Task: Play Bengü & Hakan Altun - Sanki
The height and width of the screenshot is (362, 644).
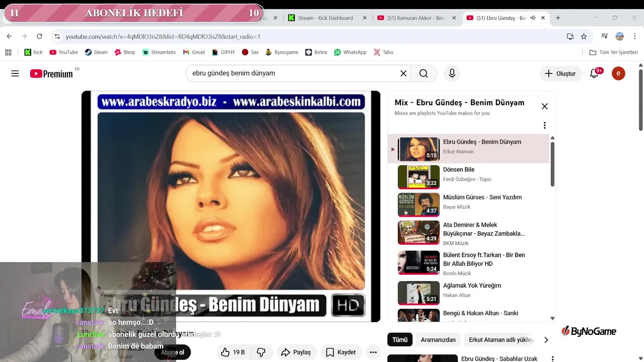Action: (468, 315)
